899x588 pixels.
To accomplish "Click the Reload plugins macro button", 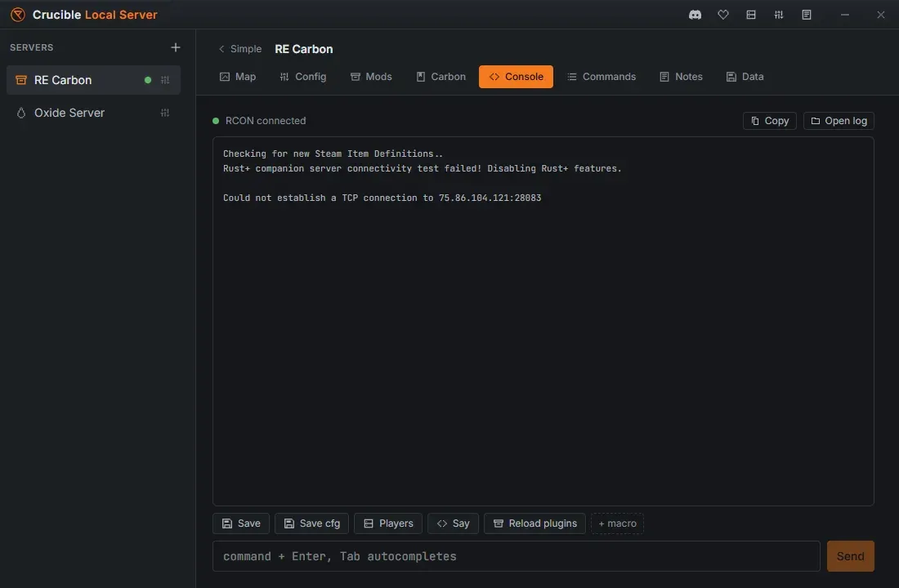I will pos(535,523).
